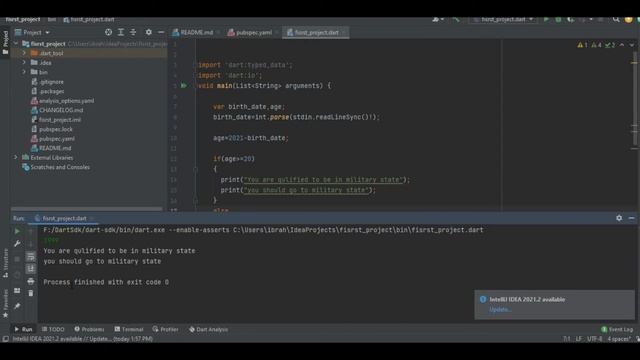Collapse all in Project panel toolbar

pos(133,32)
